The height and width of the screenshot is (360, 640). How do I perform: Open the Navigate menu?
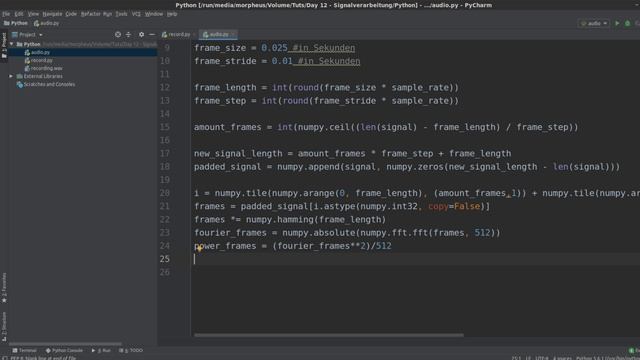click(52, 14)
